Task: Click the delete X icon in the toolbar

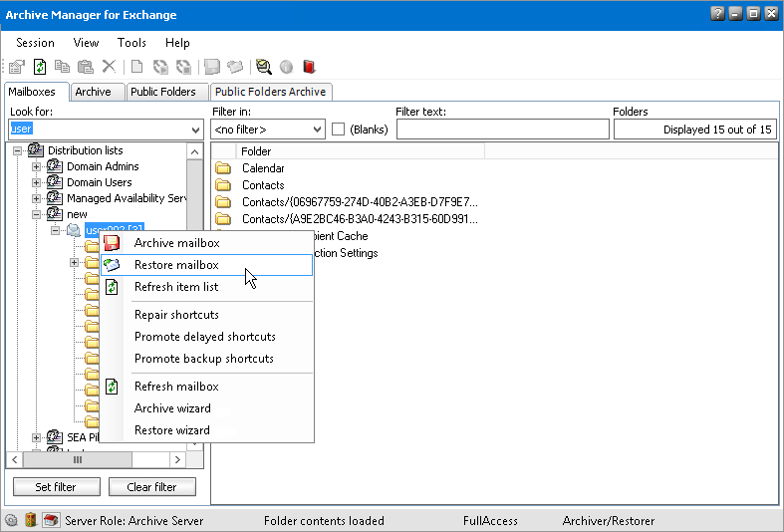Action: click(109, 67)
